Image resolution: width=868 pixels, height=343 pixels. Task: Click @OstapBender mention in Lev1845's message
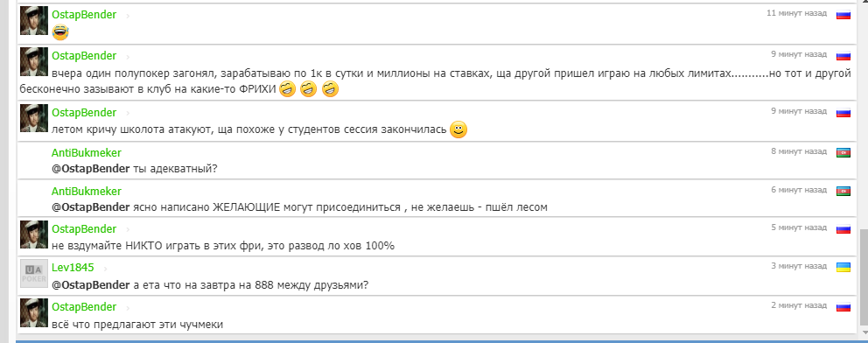click(x=90, y=285)
